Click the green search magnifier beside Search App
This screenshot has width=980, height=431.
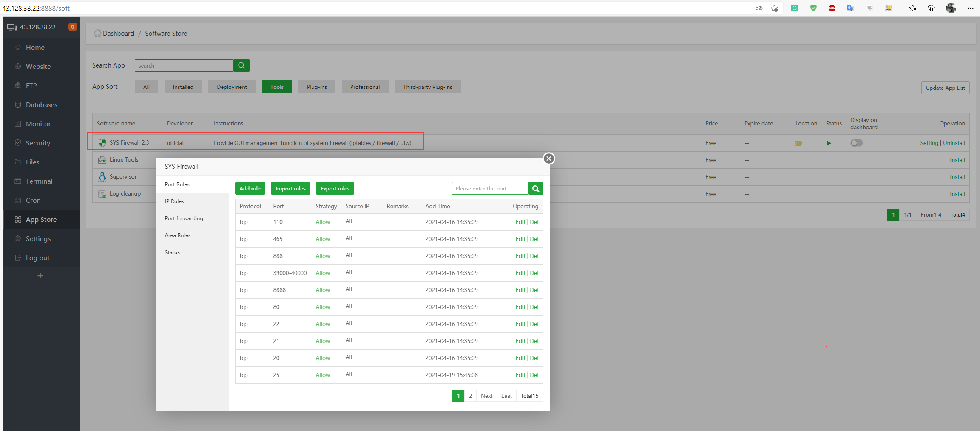(241, 65)
